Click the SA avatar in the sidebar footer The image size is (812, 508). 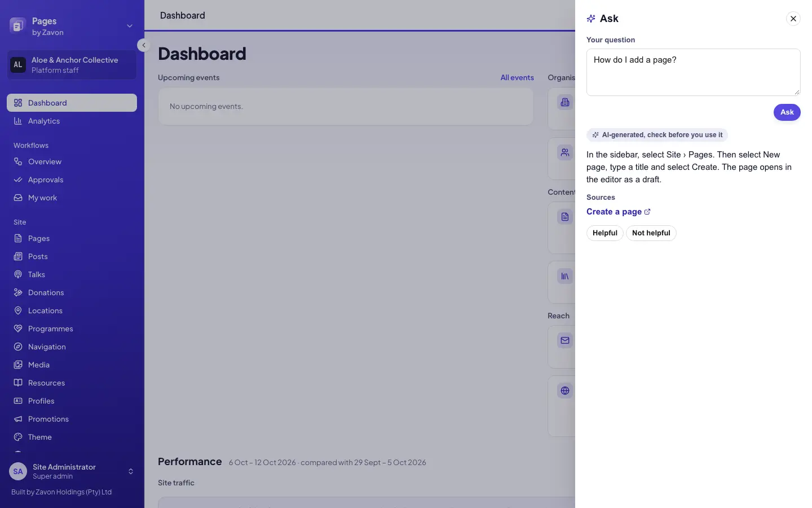[x=18, y=471]
